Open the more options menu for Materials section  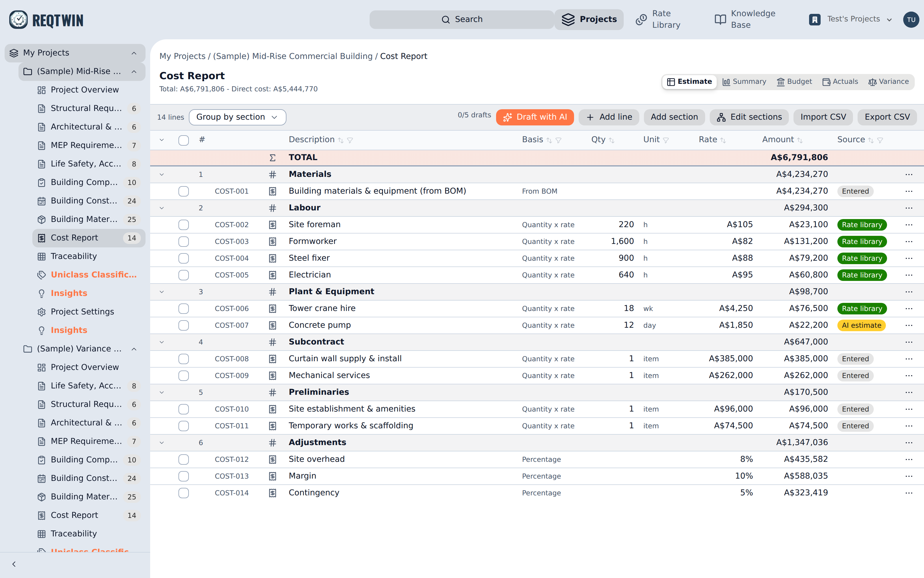tap(909, 174)
